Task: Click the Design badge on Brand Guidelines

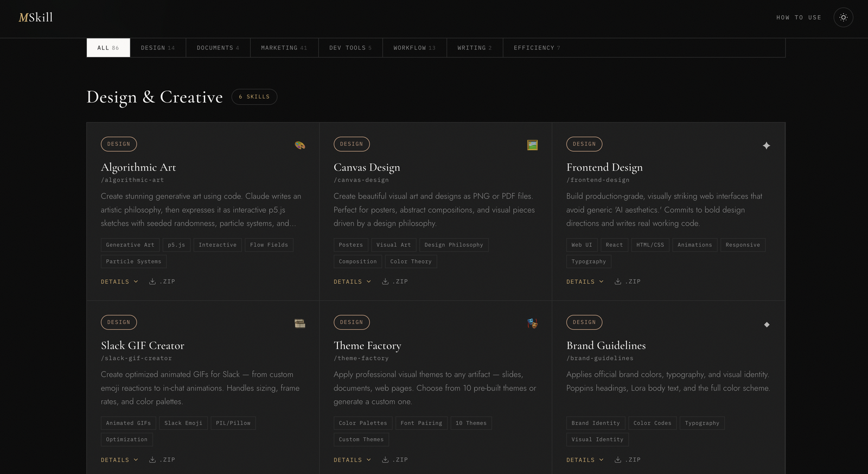Action: click(584, 323)
